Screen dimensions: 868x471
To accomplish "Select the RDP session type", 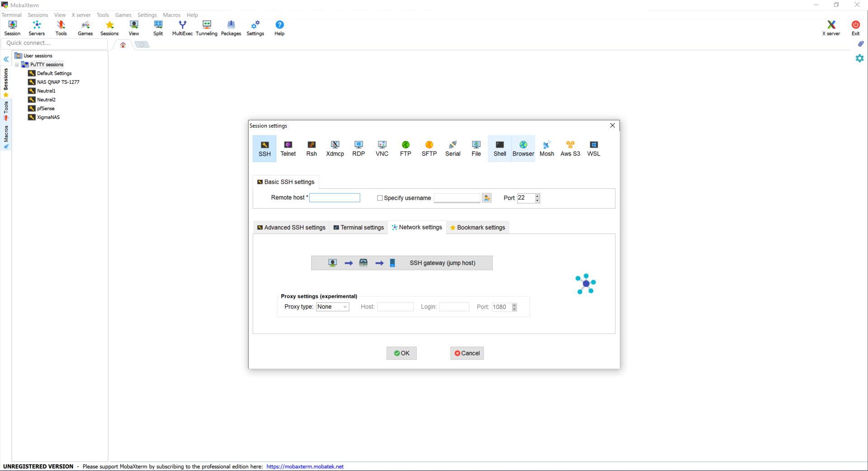I will click(359, 148).
